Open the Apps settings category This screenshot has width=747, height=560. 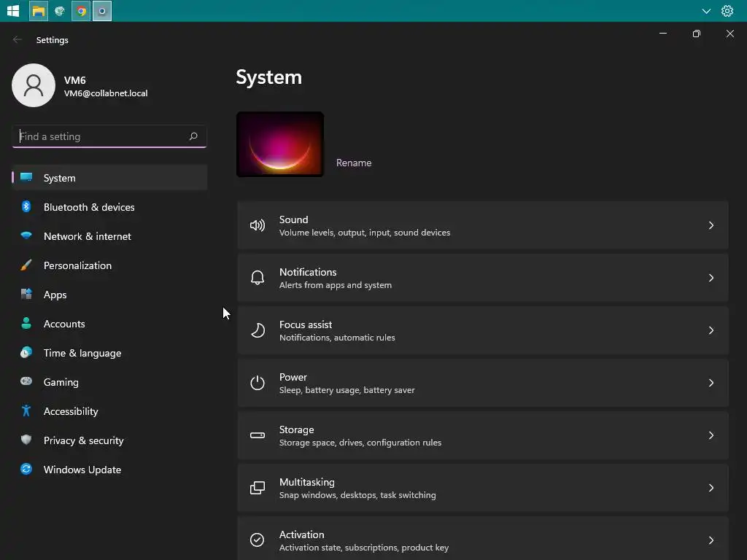(109, 295)
